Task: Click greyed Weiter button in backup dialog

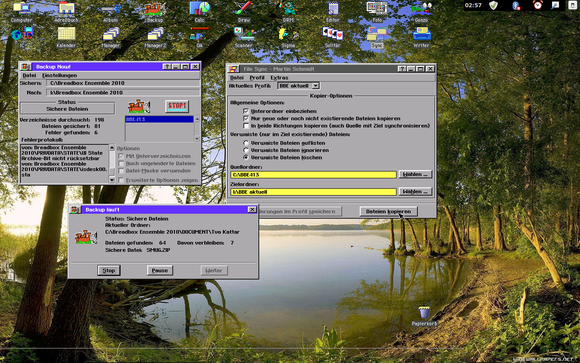Action: tap(214, 270)
